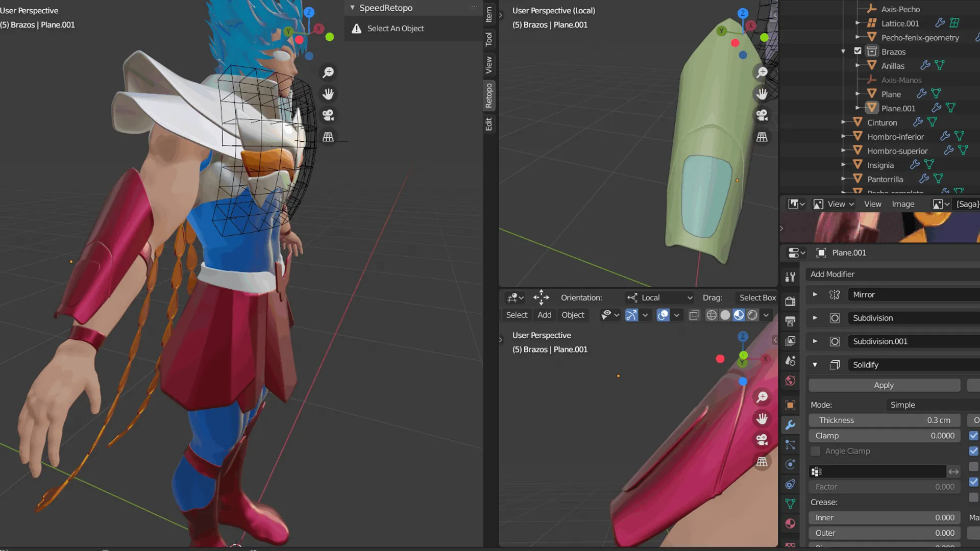The width and height of the screenshot is (980, 551).
Task: Open the Object menu in viewport header
Action: tap(573, 315)
